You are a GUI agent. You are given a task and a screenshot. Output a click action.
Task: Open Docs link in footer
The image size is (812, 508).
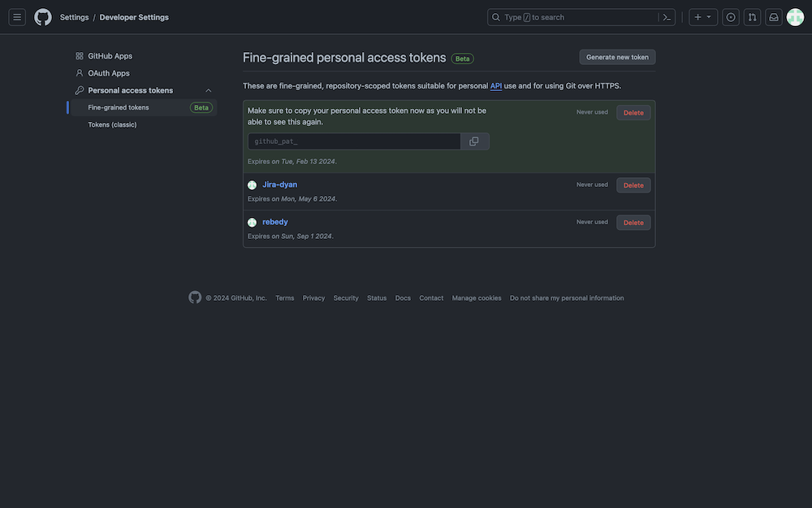403,298
